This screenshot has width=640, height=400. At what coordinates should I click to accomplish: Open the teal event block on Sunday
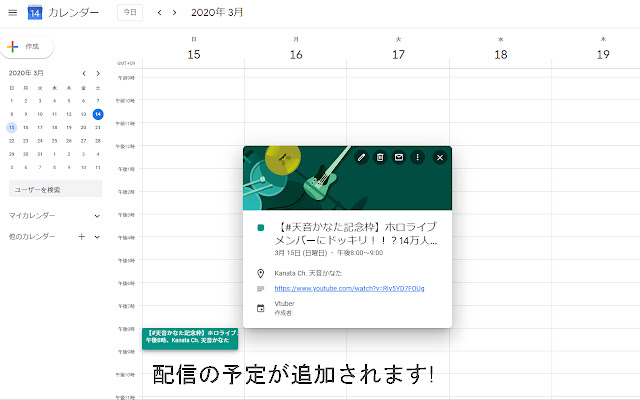tap(190, 338)
